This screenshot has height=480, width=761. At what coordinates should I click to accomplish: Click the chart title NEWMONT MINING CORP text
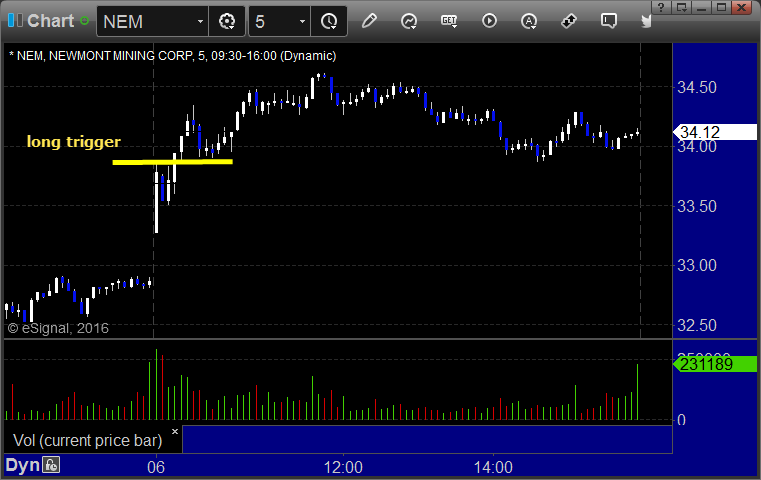(121, 56)
